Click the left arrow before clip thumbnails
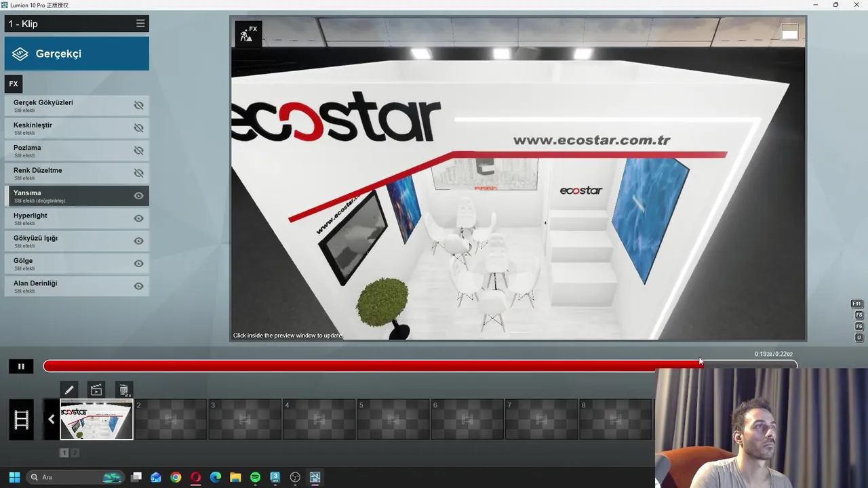 (x=51, y=419)
